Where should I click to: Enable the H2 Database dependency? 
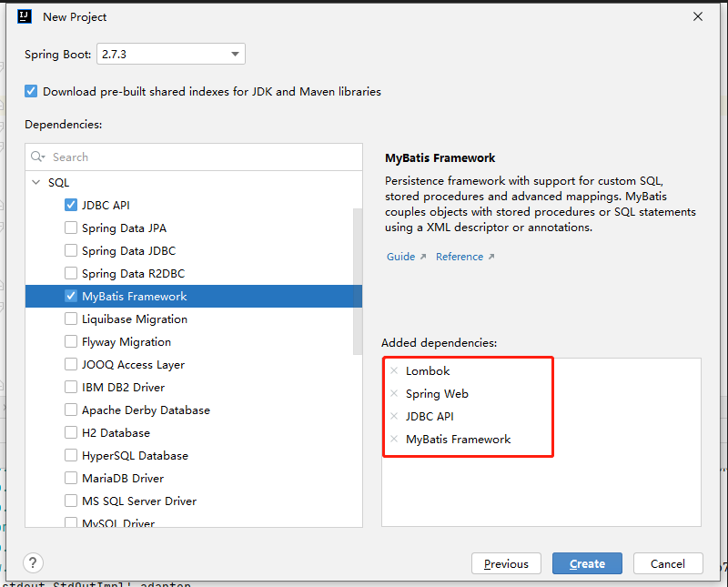tap(70, 432)
